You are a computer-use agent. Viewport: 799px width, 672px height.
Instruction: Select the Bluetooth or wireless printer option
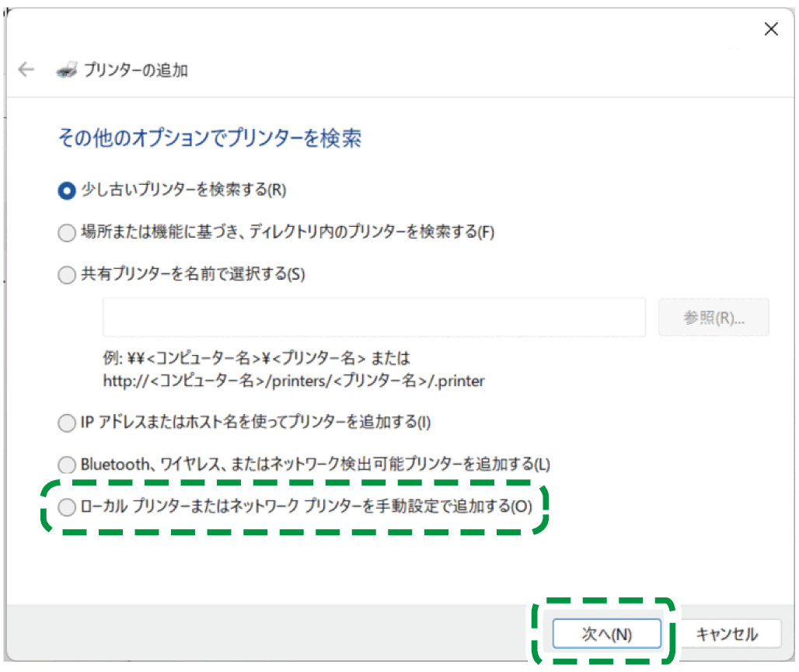(x=66, y=465)
